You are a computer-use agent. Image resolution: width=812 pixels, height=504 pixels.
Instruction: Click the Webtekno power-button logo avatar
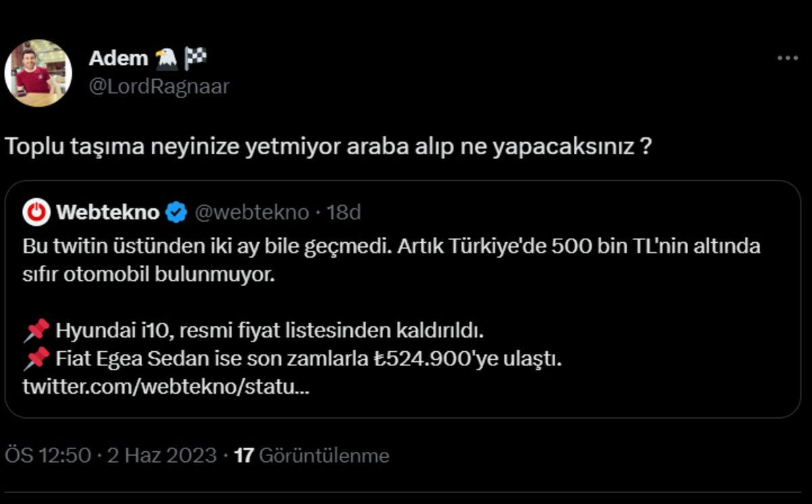(x=37, y=210)
